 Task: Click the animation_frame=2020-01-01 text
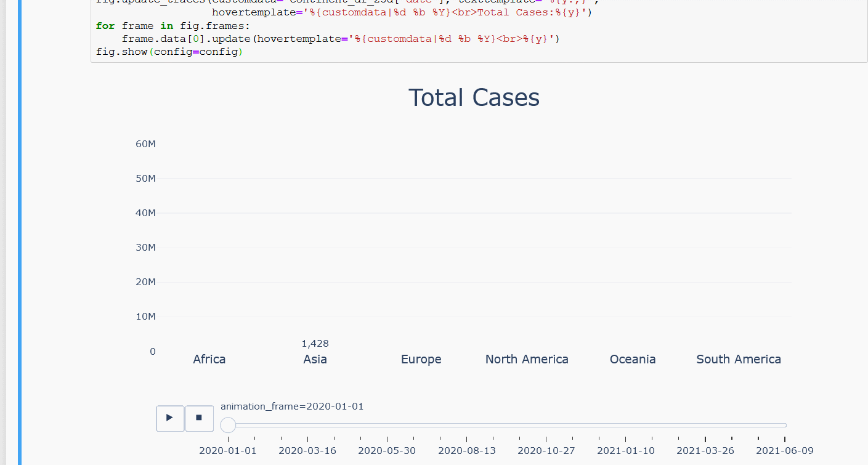[292, 406]
